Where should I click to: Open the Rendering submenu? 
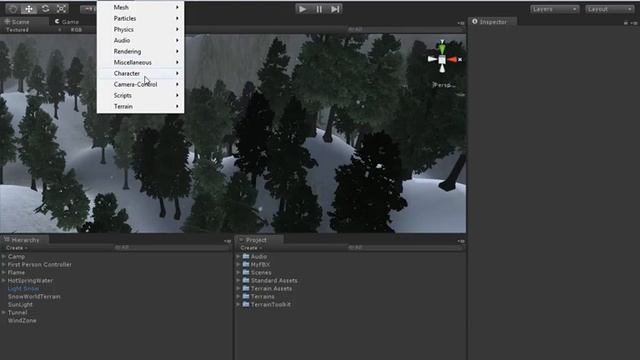[x=140, y=51]
